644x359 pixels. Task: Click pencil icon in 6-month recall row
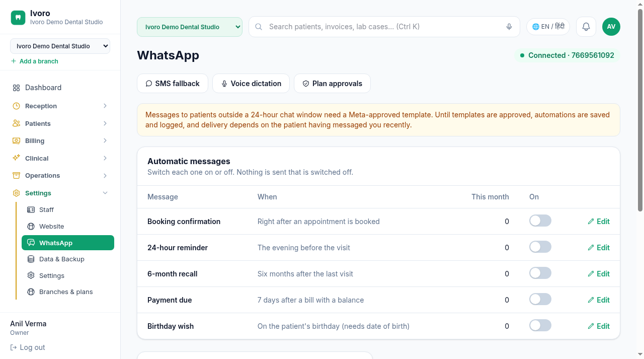[x=591, y=274]
